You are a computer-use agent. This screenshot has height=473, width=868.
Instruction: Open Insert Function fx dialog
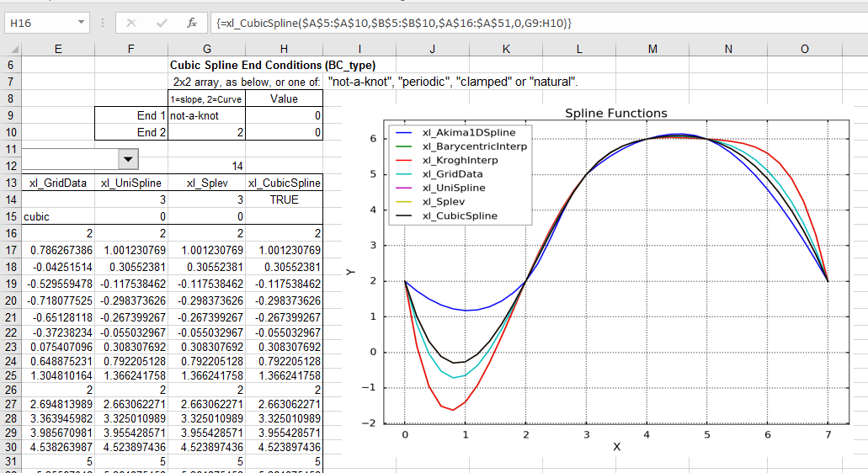pyautogui.click(x=192, y=23)
